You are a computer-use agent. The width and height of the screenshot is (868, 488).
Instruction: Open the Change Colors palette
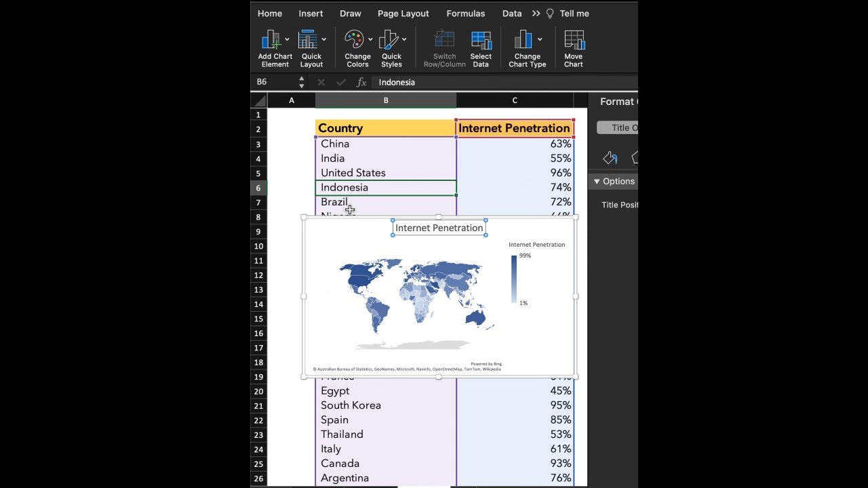357,49
